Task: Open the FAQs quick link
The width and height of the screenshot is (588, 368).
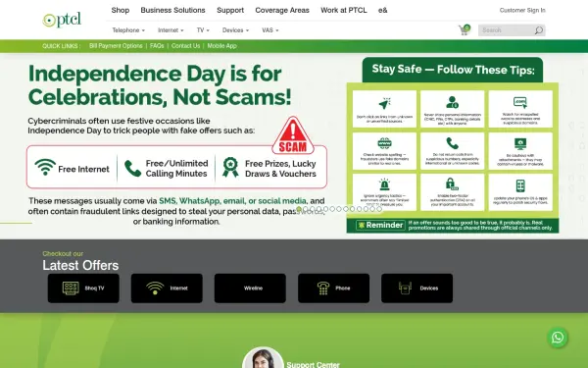Action: (157, 46)
